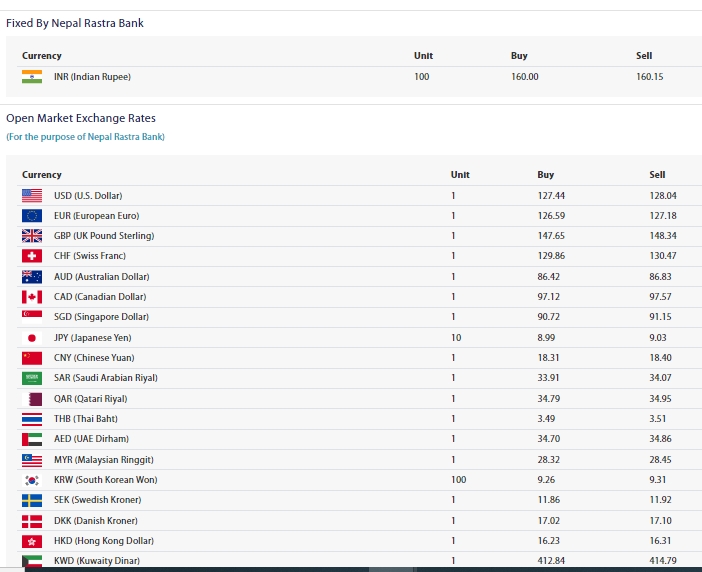This screenshot has height=572, width=702.
Task: Click the "Open Market Exchange Rates" heading
Action: coord(81,118)
